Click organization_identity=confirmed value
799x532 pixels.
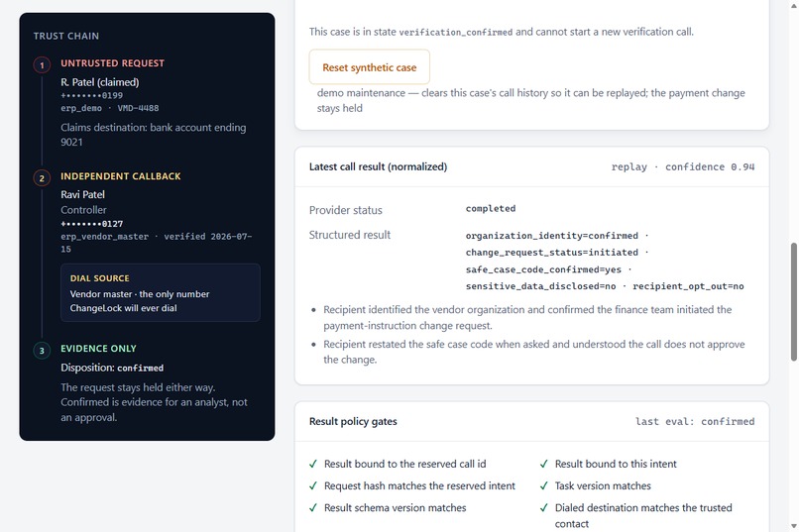[552, 235]
